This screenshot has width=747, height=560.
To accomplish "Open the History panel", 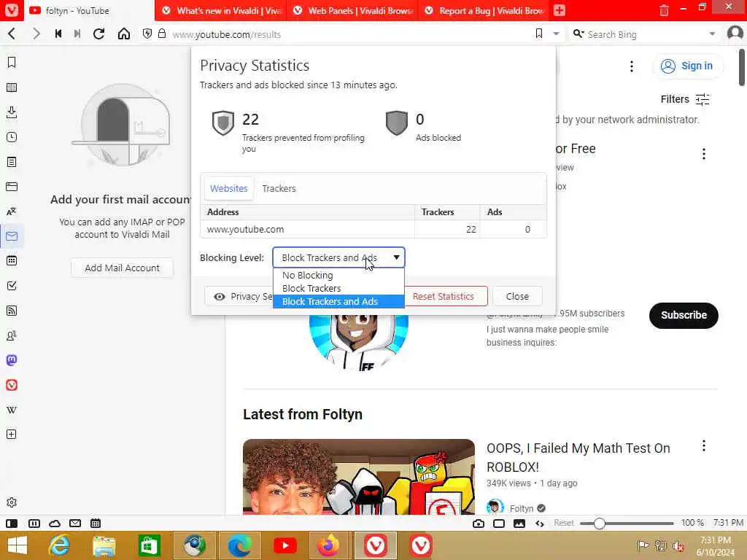I will coord(12,137).
